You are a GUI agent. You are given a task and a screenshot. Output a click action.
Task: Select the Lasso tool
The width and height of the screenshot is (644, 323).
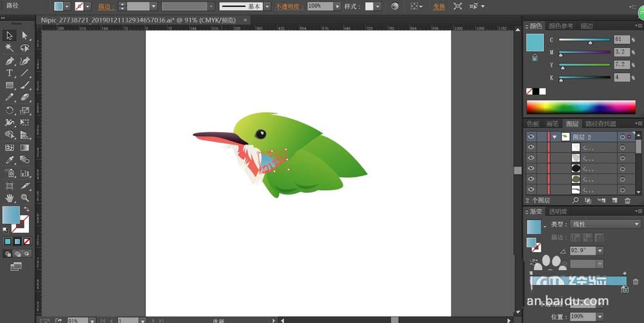24,48
